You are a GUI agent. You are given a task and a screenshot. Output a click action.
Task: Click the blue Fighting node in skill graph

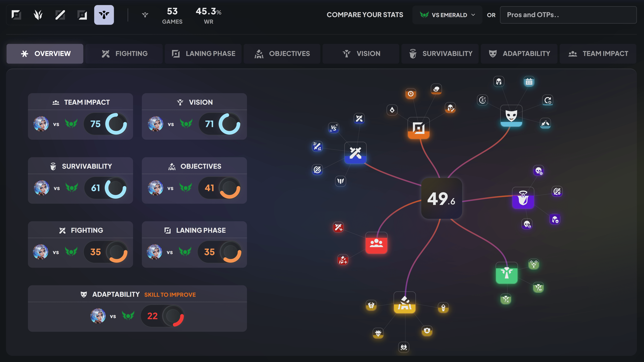click(x=355, y=153)
